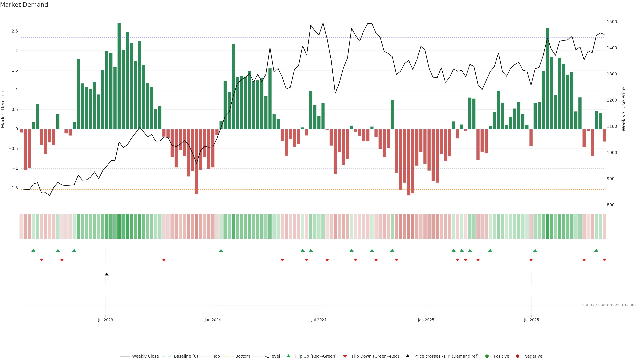Screen dimensions: 644x362
Task: Click the green Positive legend dot
Action: (487, 356)
